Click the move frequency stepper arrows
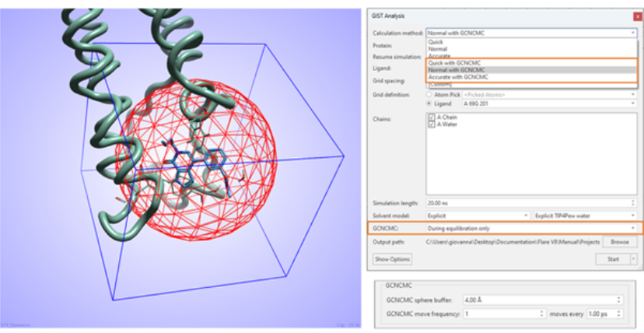The width and height of the screenshot is (644, 333). [542, 314]
